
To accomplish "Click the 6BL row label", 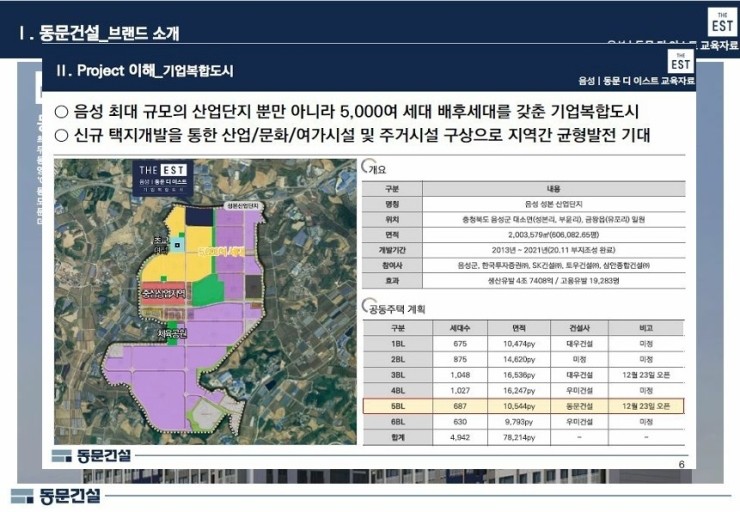I will [x=398, y=422].
